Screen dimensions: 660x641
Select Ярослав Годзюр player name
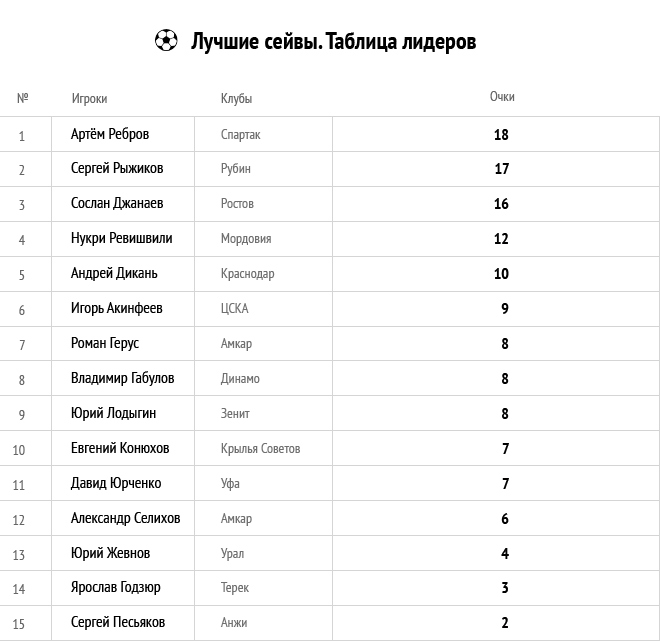pyautogui.click(x=116, y=588)
